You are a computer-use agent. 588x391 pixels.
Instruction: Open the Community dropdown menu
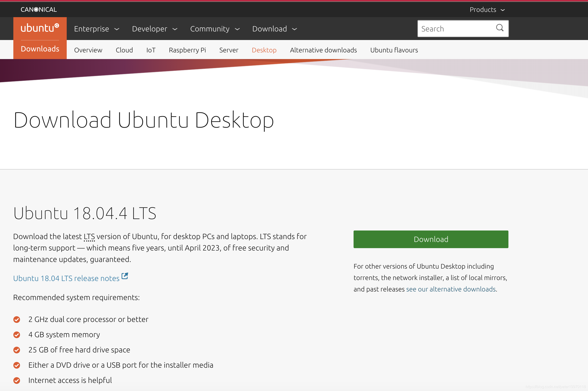pos(215,29)
